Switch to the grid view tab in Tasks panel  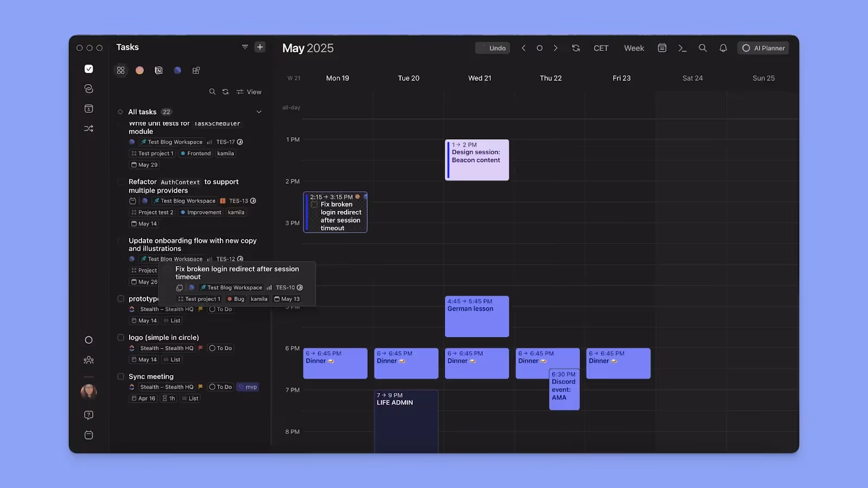pos(120,70)
